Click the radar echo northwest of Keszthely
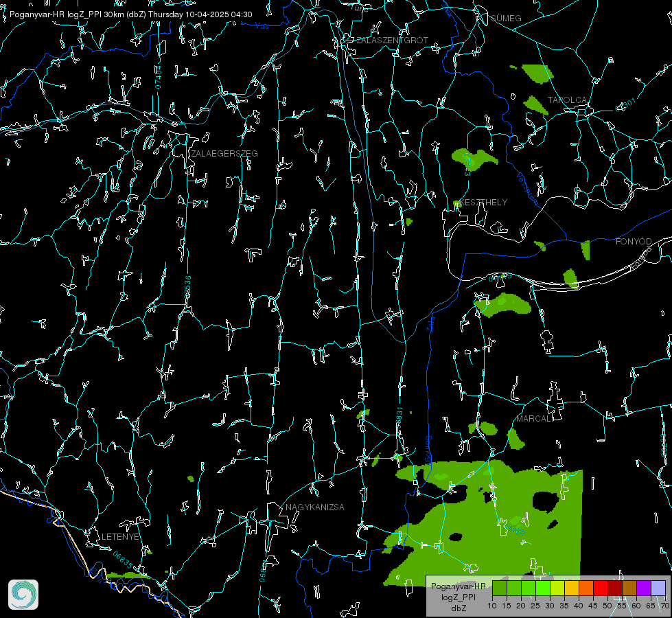672x618 pixels. [474, 159]
